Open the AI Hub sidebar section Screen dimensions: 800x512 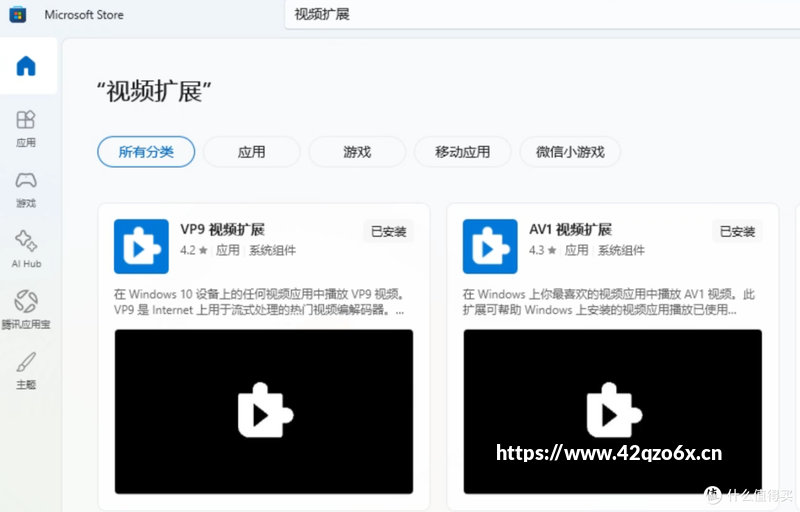26,249
